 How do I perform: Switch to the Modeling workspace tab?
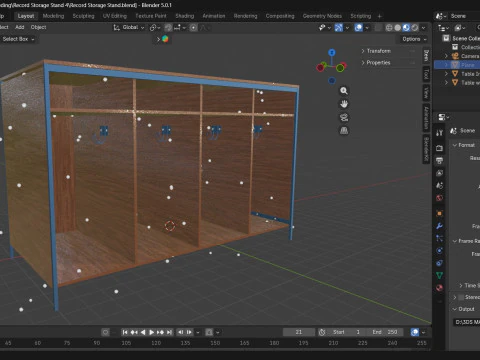pyautogui.click(x=53, y=16)
